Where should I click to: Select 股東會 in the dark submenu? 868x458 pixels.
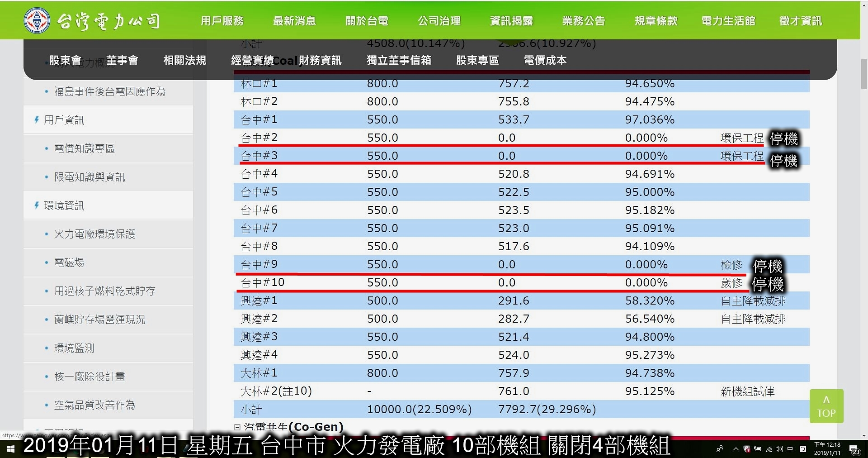(65, 60)
